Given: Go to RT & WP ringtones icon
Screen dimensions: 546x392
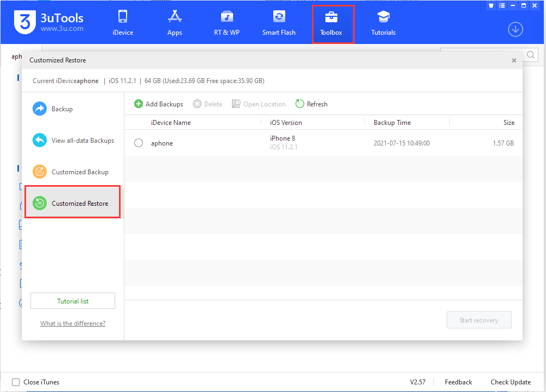Looking at the screenshot, I should click(227, 16).
